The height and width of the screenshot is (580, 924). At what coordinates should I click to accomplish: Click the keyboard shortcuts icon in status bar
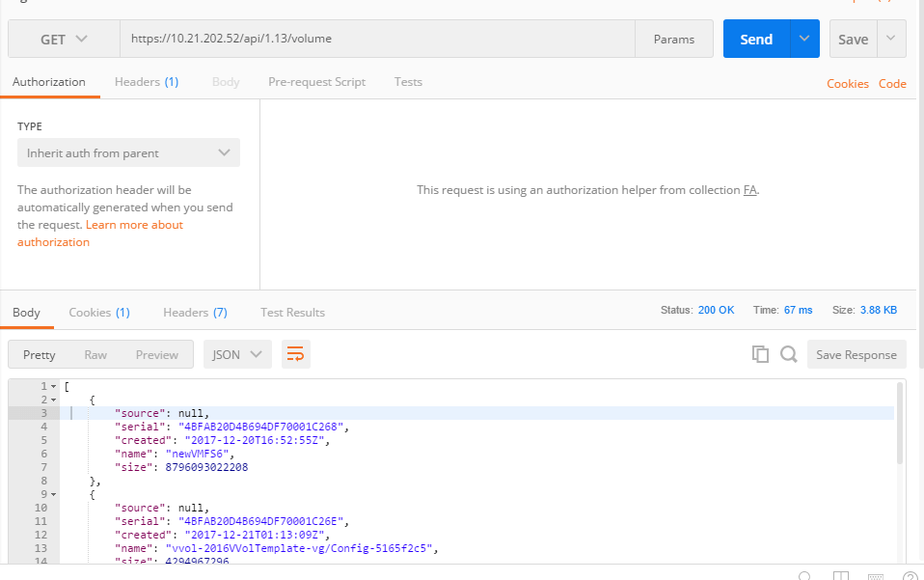coord(876,576)
